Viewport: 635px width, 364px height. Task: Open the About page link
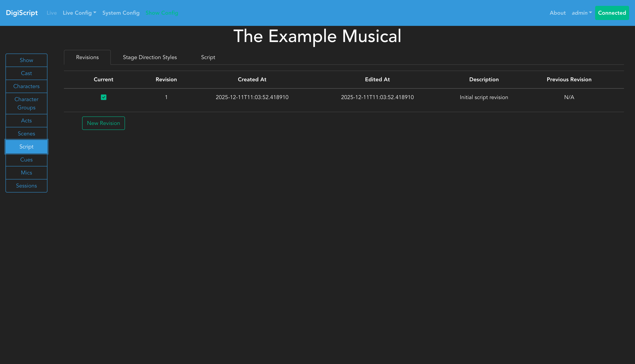point(557,13)
